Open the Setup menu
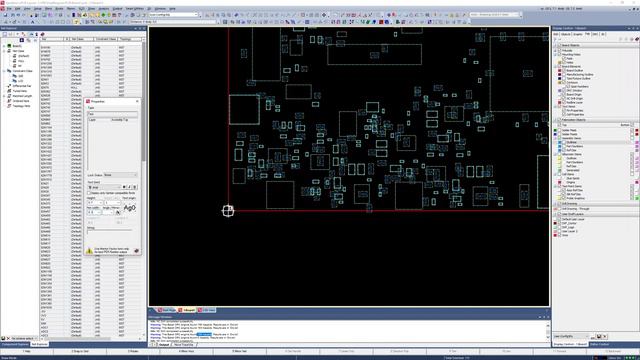Image resolution: width=640 pixels, height=360 pixels. click(38, 9)
